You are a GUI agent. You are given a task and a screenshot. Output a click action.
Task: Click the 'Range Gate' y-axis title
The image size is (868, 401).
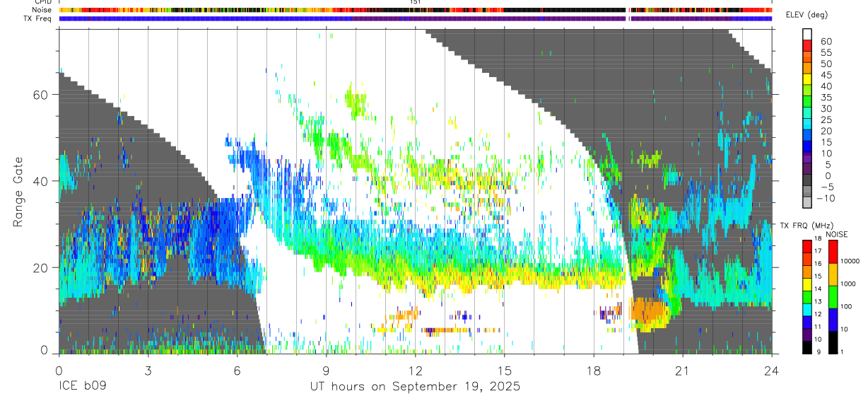click(18, 191)
